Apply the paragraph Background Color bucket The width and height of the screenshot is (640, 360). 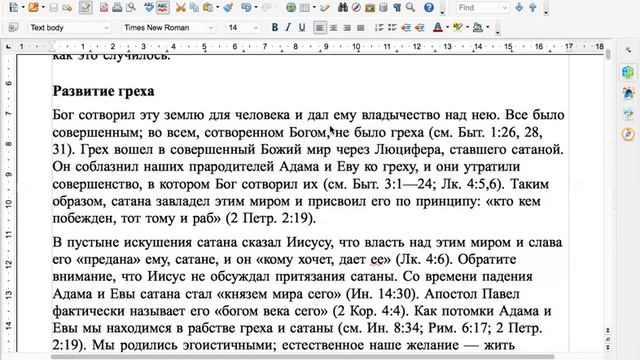478,27
